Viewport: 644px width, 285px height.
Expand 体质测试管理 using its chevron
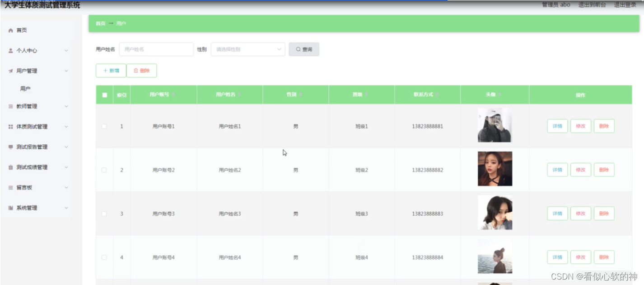point(66,127)
